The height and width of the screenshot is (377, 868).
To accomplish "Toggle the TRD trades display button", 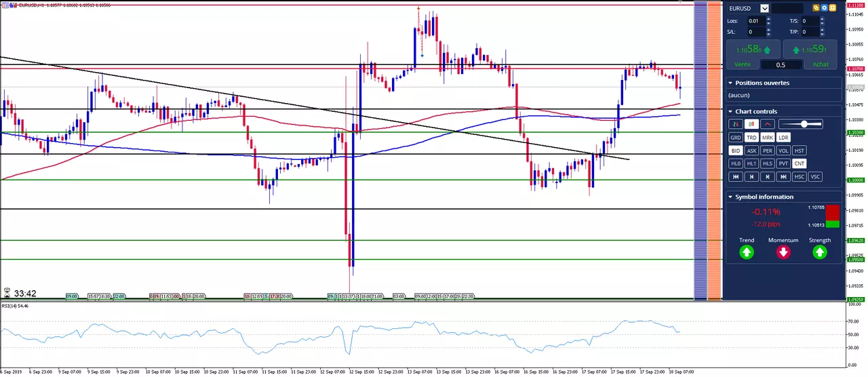I will click(751, 137).
